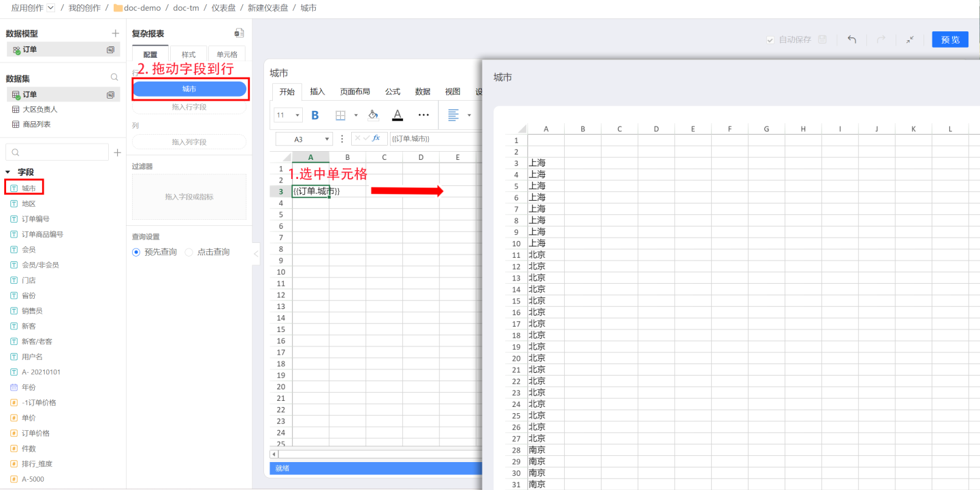Click the horizontal scrollbar left arrow of the sheet
This screenshot has height=490, width=980.
tap(274, 454)
